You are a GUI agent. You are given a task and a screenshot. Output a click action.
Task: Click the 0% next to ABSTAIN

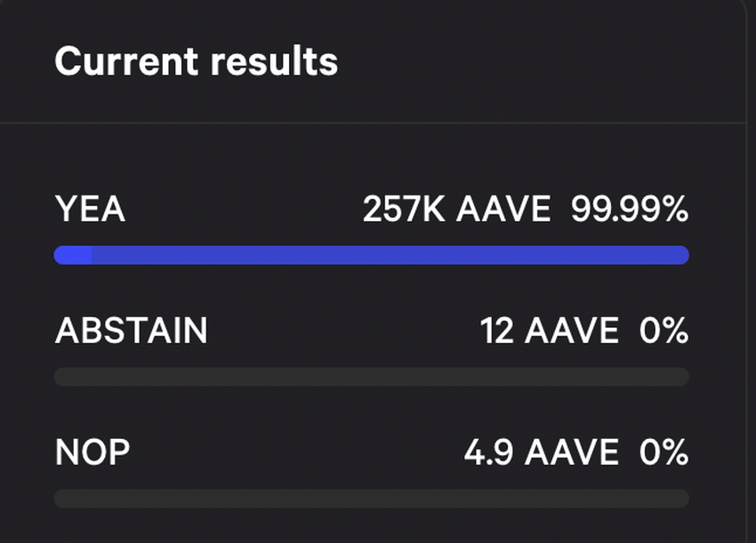point(664,330)
